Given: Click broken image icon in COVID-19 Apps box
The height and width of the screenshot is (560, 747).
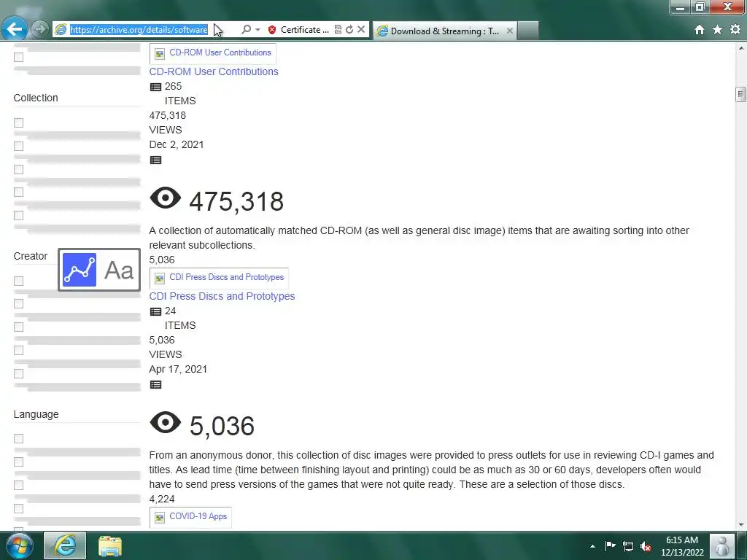Looking at the screenshot, I should (160, 517).
